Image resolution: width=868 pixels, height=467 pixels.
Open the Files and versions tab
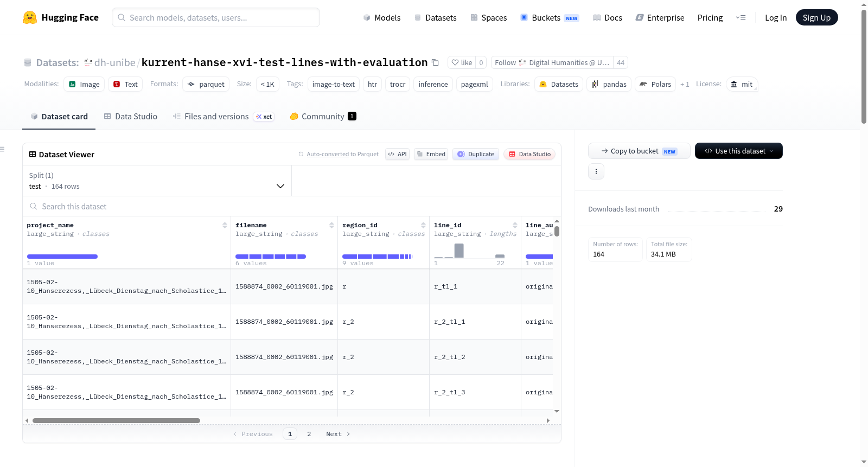tap(224, 116)
